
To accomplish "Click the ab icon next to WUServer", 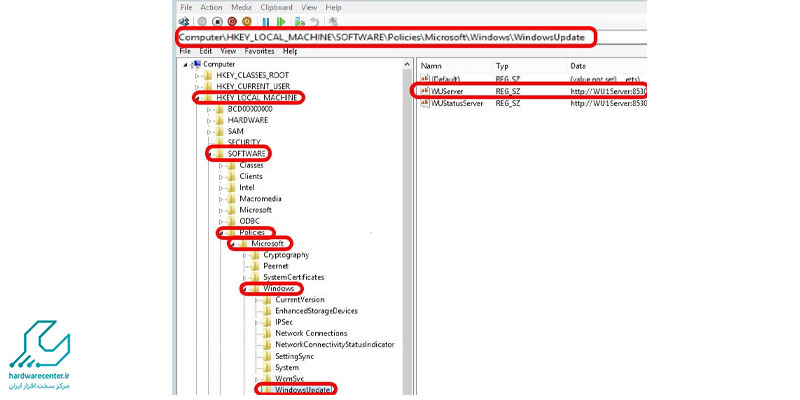I will 425,91.
